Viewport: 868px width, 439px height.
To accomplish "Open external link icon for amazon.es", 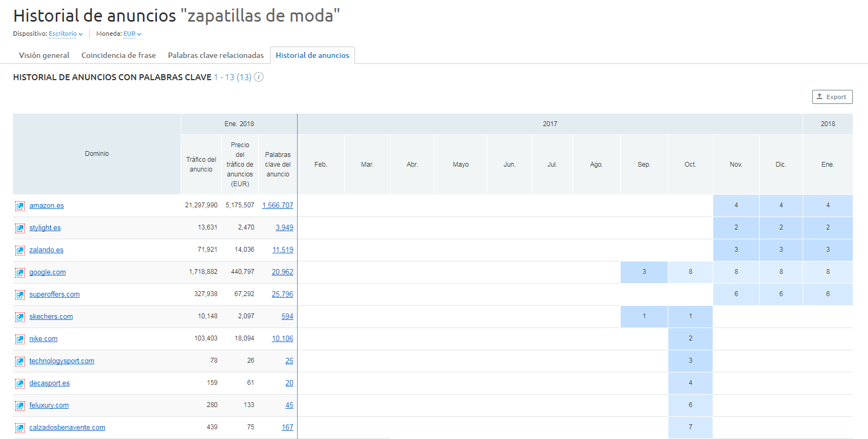I will [x=20, y=206].
